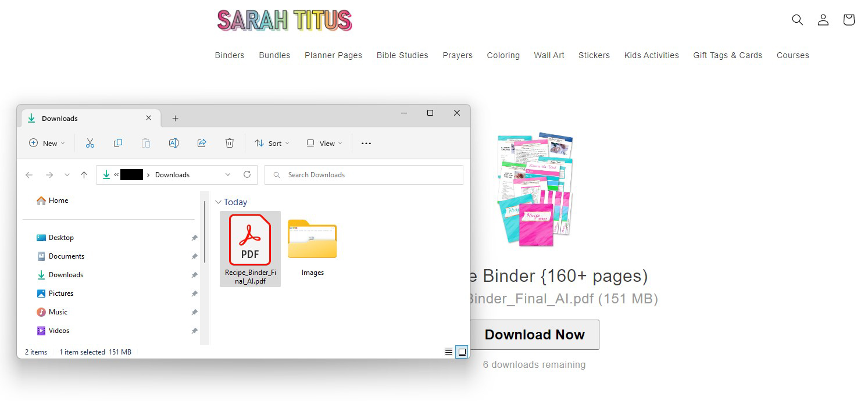Open the View dropdown menu

click(x=324, y=143)
